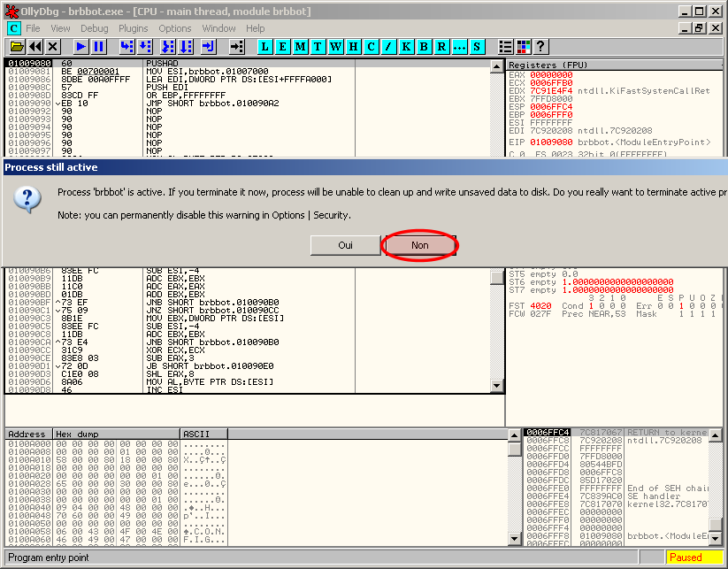Click the Hex dump column header
The image size is (728, 569).
pos(114,434)
